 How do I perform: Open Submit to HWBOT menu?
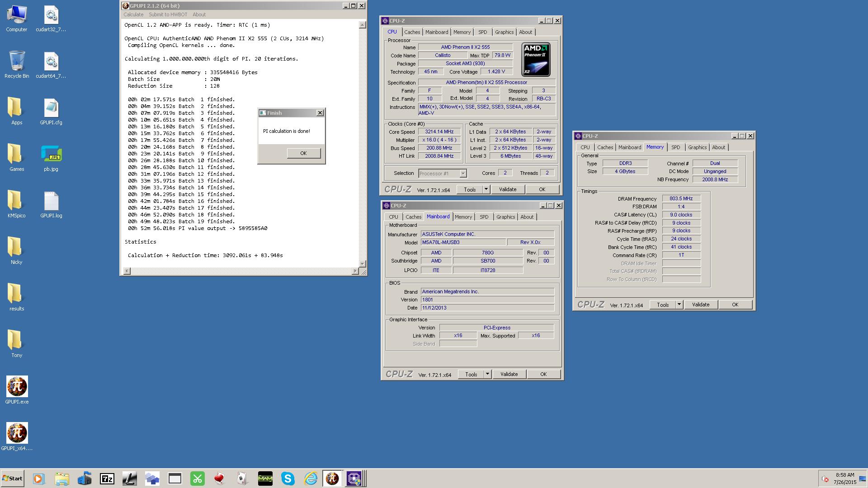pyautogui.click(x=168, y=14)
